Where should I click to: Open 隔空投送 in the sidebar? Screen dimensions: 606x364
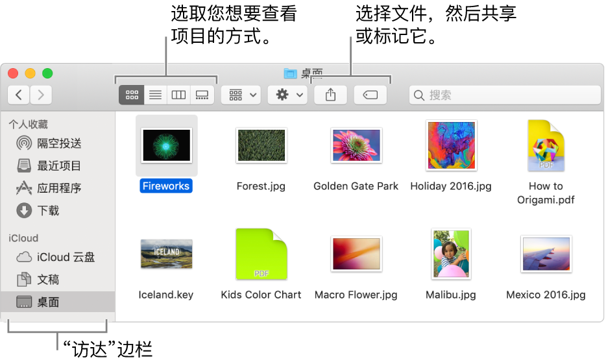[58, 143]
